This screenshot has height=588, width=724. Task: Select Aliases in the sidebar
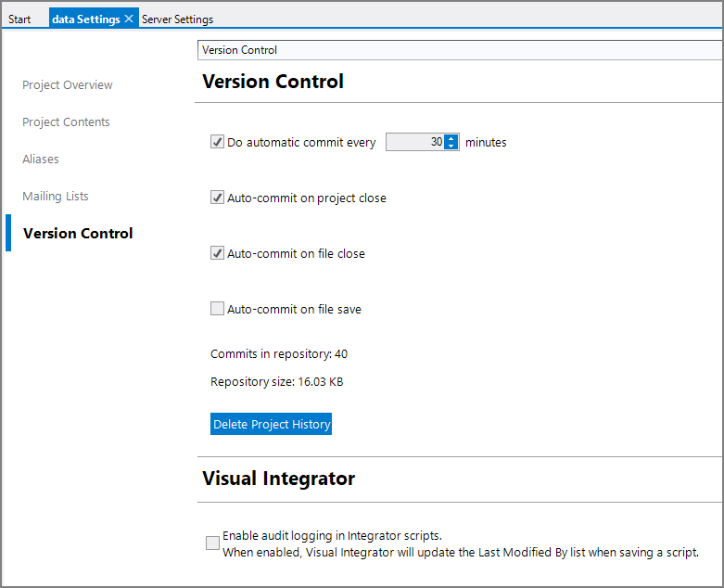(x=41, y=159)
